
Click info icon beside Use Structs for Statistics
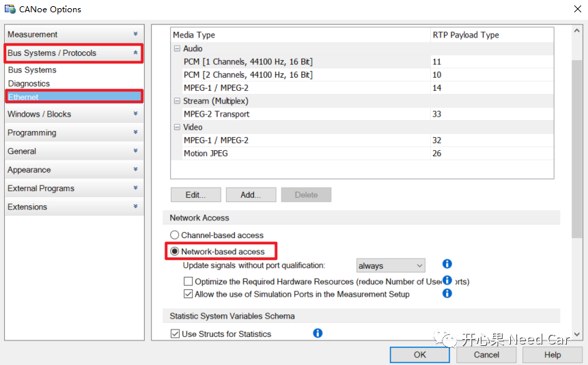tap(318, 333)
